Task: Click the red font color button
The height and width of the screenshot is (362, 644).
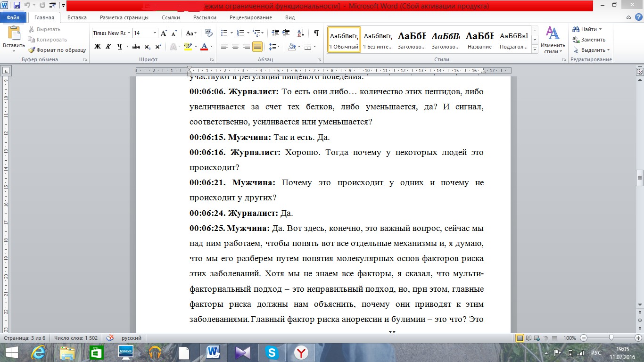Action: 204,47
